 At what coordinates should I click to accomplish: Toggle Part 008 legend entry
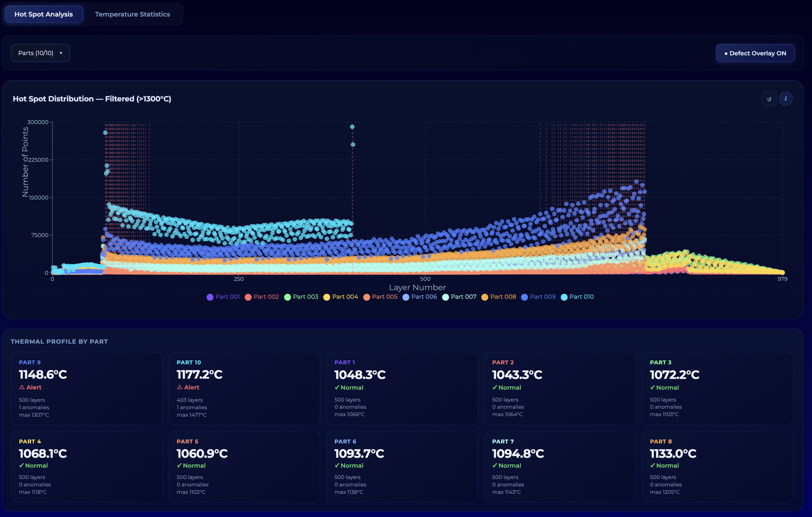(499, 297)
